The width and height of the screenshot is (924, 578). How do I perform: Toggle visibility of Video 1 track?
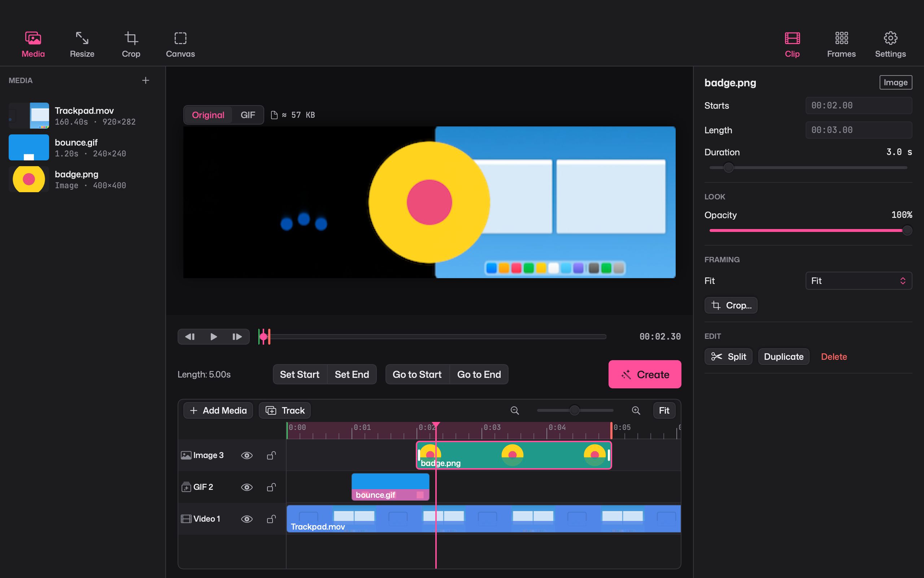point(247,519)
